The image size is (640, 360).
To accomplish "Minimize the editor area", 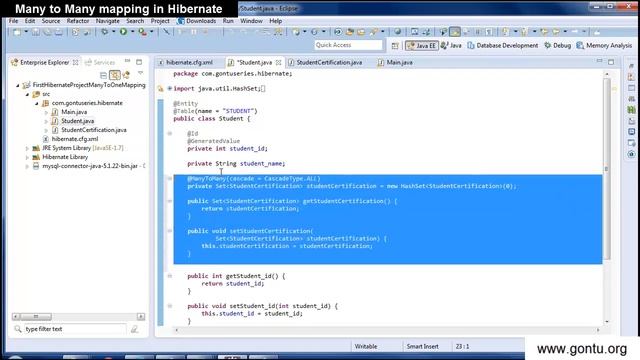I will click(x=599, y=61).
